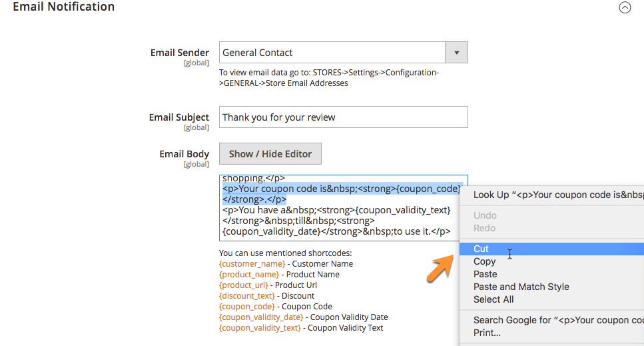The width and height of the screenshot is (644, 346).
Task: Choose Copy from the context menu
Action: [485, 261]
